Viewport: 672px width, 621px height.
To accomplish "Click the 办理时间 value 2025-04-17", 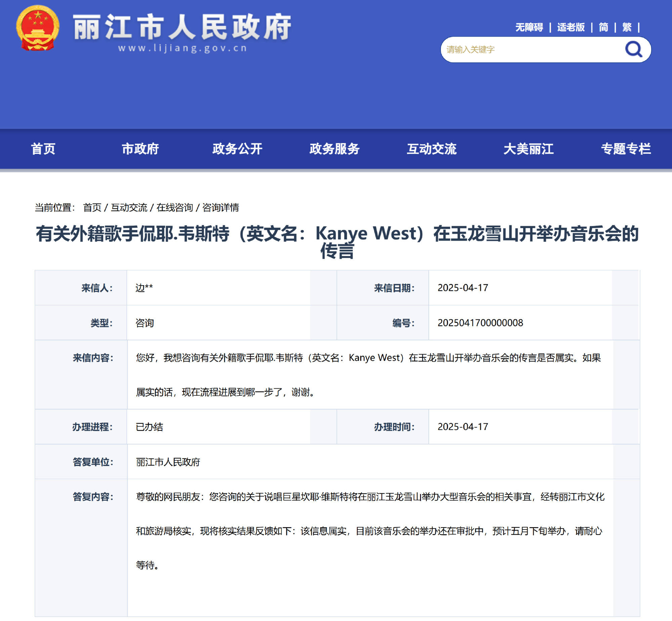I will tap(463, 427).
